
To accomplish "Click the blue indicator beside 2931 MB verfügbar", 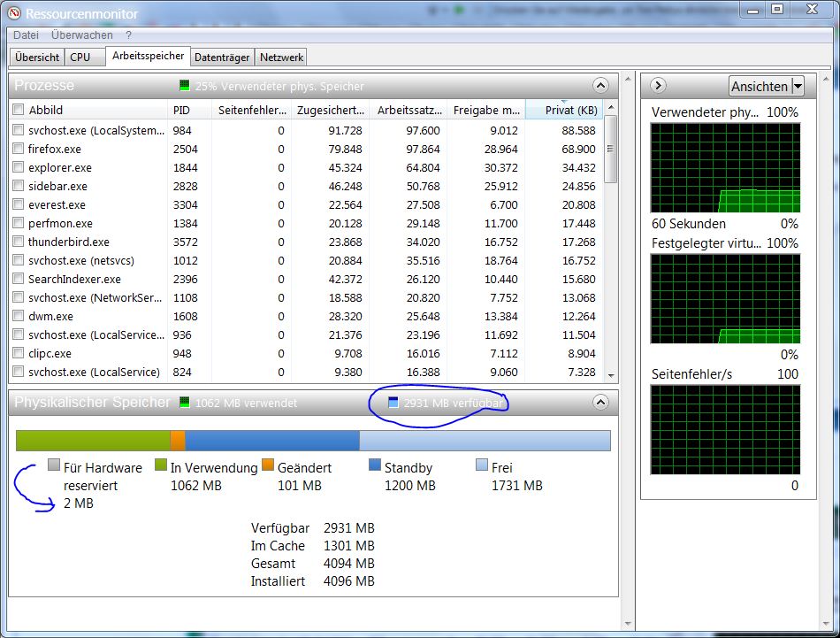I will click(x=393, y=402).
